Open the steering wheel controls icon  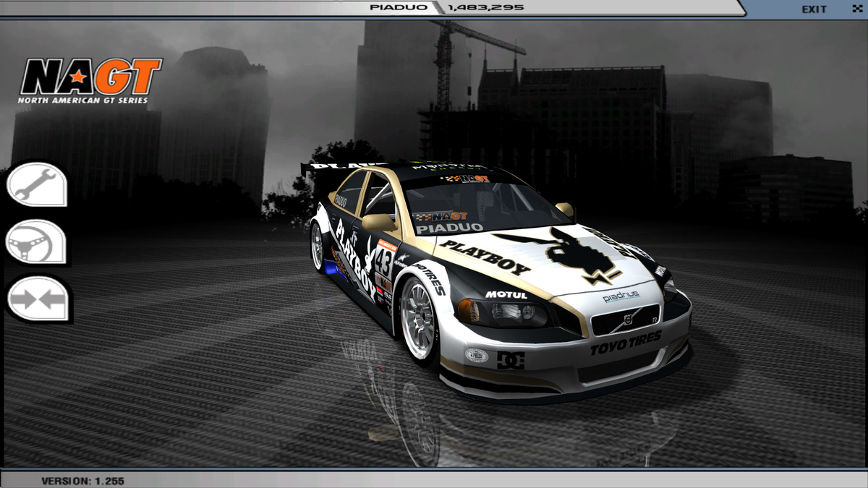click(x=36, y=241)
